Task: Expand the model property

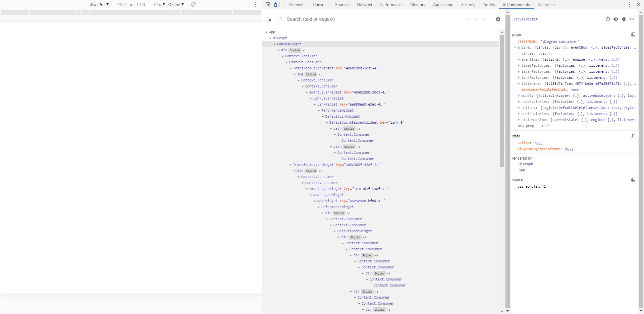Action: pyautogui.click(x=519, y=96)
